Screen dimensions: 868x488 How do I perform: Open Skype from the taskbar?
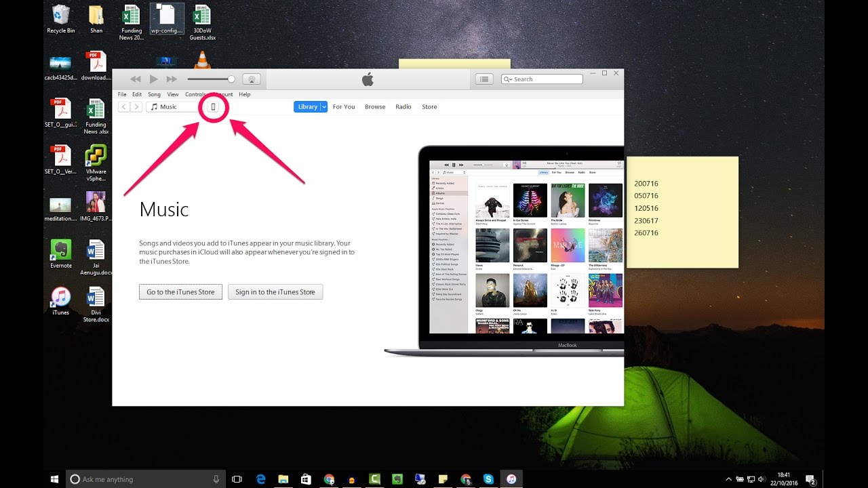(x=488, y=479)
